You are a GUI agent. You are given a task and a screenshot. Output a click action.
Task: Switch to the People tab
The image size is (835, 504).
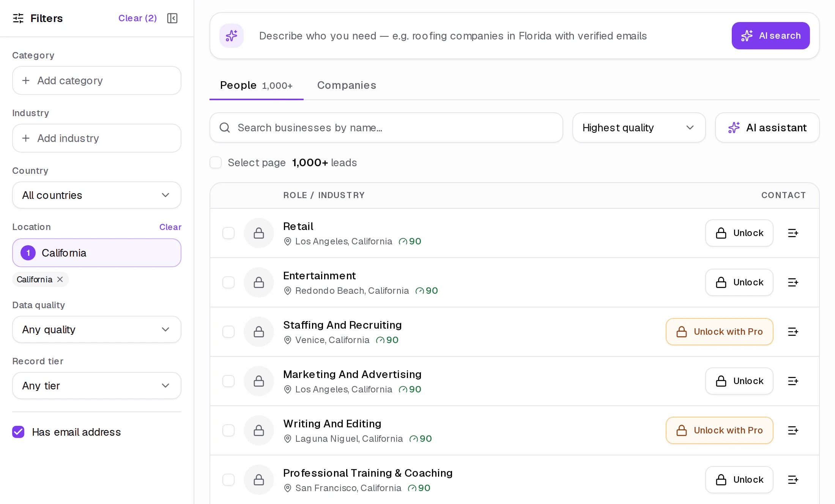click(x=256, y=85)
